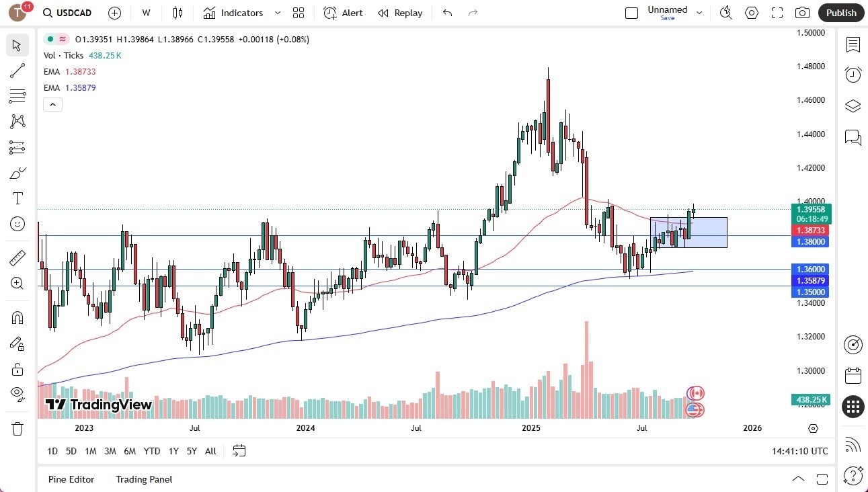This screenshot has height=492, width=868.
Task: Take a chart snapshot with the camera
Action: coord(803,13)
